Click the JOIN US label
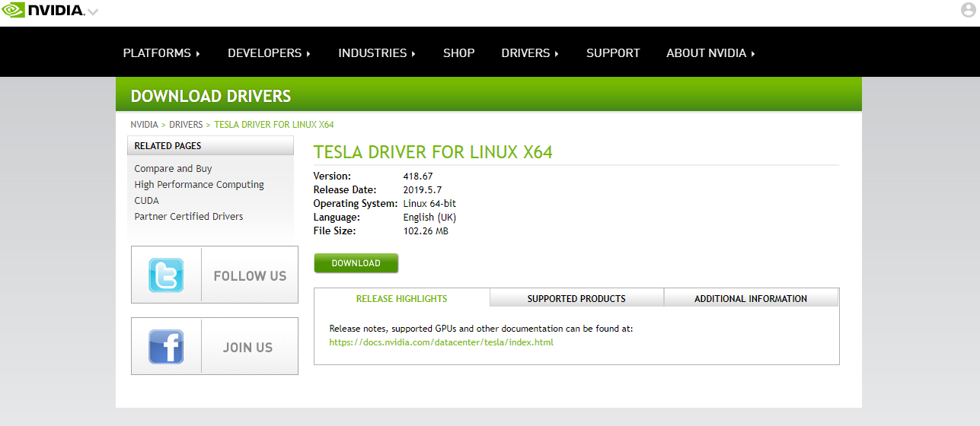This screenshot has height=426, width=980. (247, 348)
